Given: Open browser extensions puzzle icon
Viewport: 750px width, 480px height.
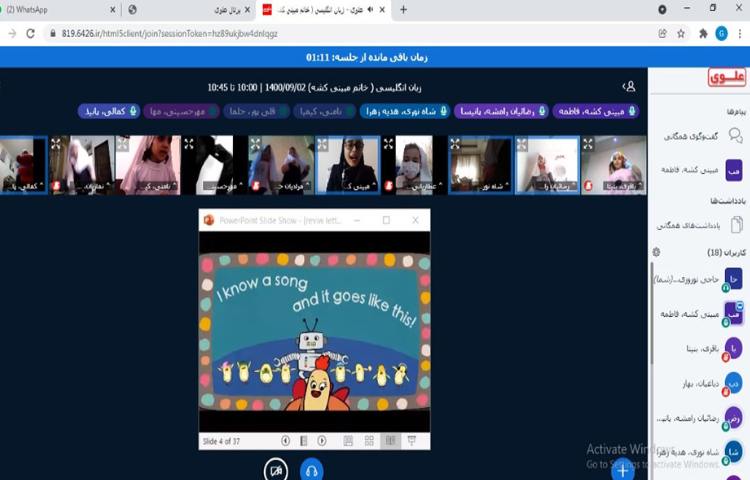Looking at the screenshot, I should point(703,33).
